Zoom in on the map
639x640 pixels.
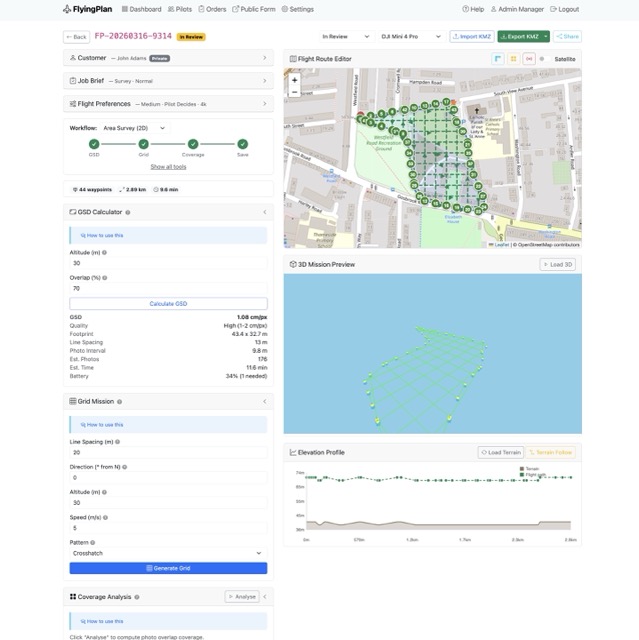[294, 79]
